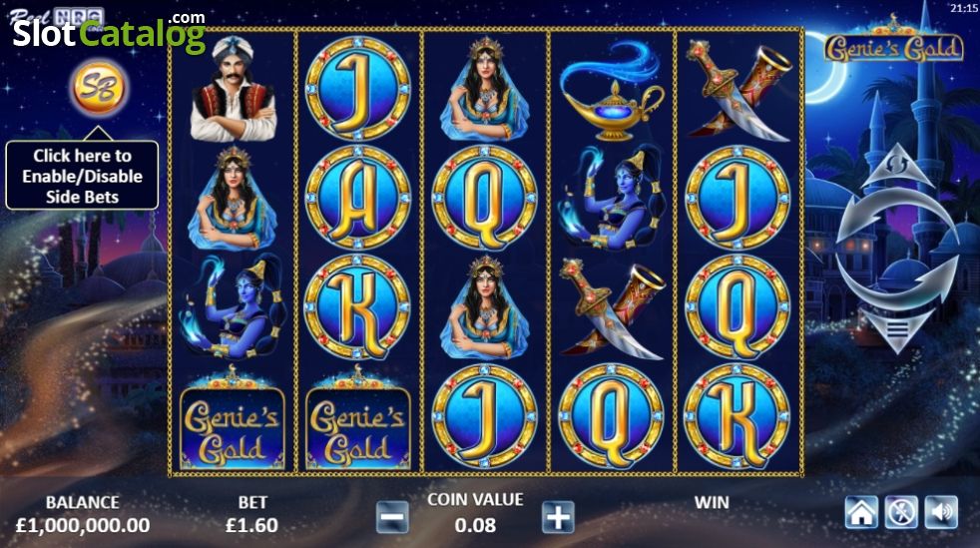Click the bet amount £1.60
Image resolution: width=980 pixels, height=548 pixels.
pos(251,525)
